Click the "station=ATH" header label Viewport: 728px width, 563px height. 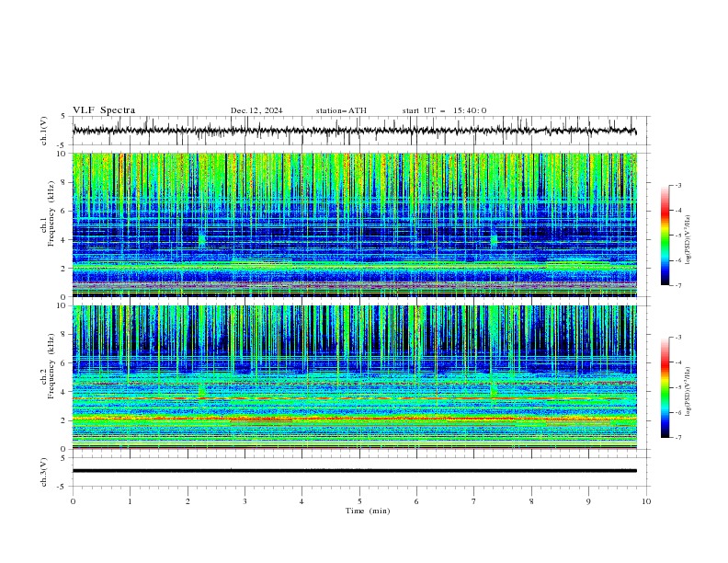pos(341,110)
